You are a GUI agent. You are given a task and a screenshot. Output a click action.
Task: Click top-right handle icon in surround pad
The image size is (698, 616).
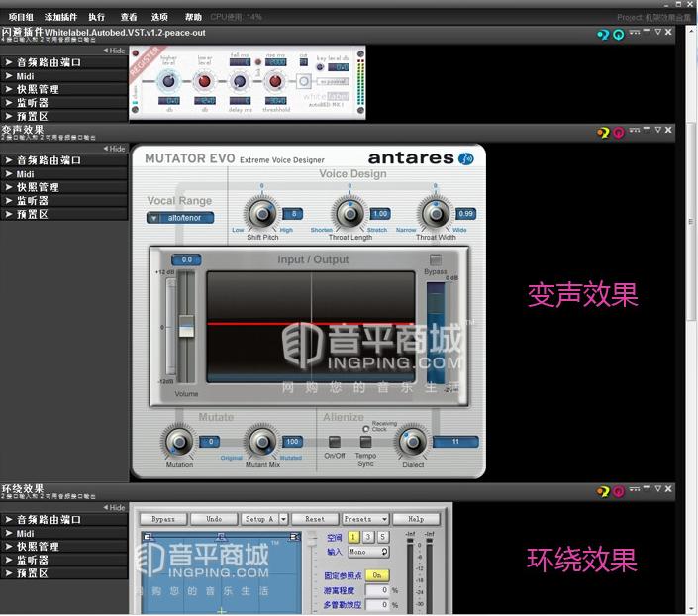(293, 536)
